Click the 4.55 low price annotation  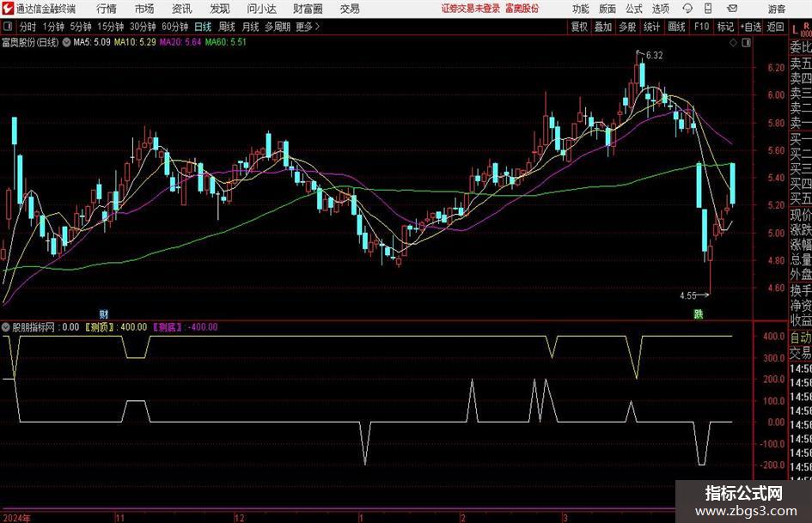pyautogui.click(x=687, y=295)
